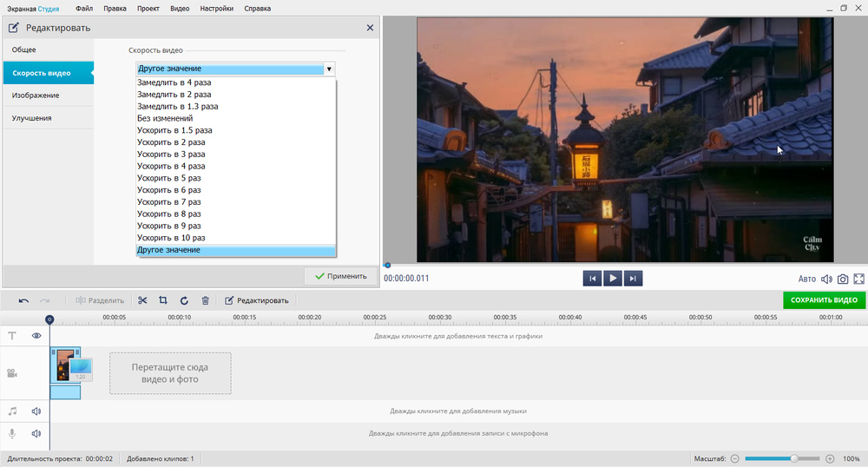
Task: Click the 100% scale value
Action: [851, 458]
